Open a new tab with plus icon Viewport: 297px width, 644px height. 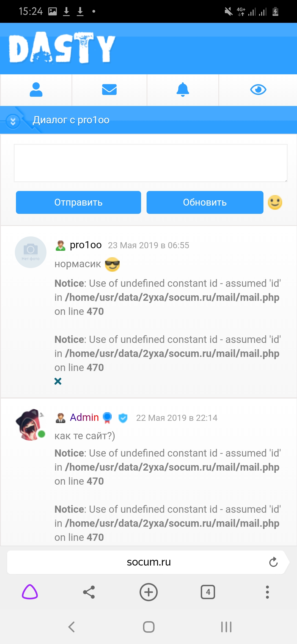tap(148, 592)
